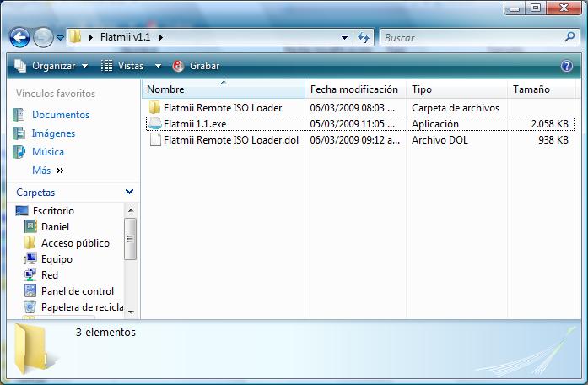Select Papelera de reciclaje in folder tree
The width and height of the screenshot is (588, 385).
pyautogui.click(x=82, y=307)
